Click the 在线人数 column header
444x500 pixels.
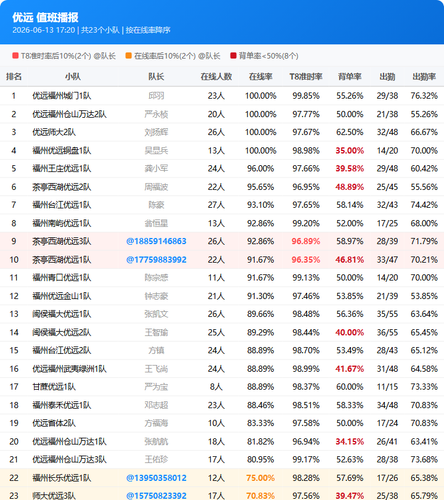(x=216, y=77)
